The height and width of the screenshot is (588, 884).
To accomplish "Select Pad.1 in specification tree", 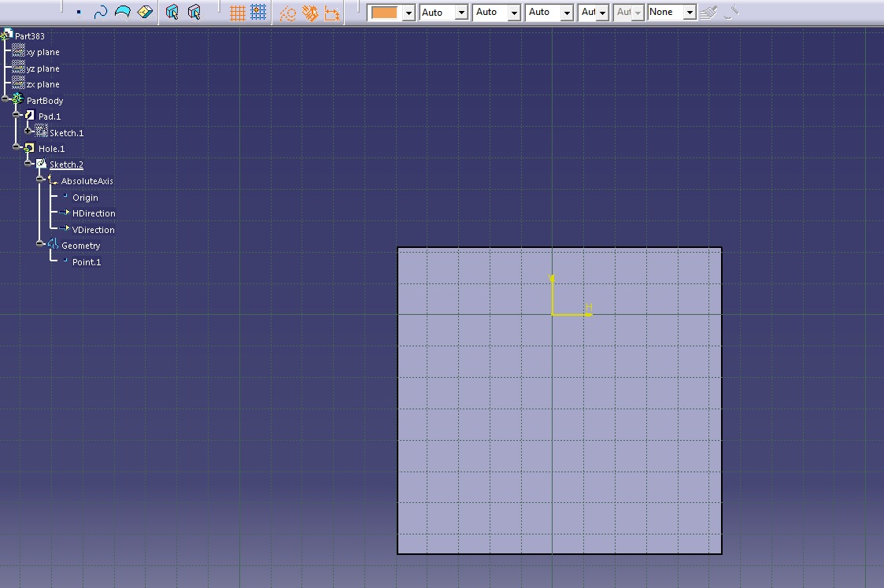I will pyautogui.click(x=50, y=116).
